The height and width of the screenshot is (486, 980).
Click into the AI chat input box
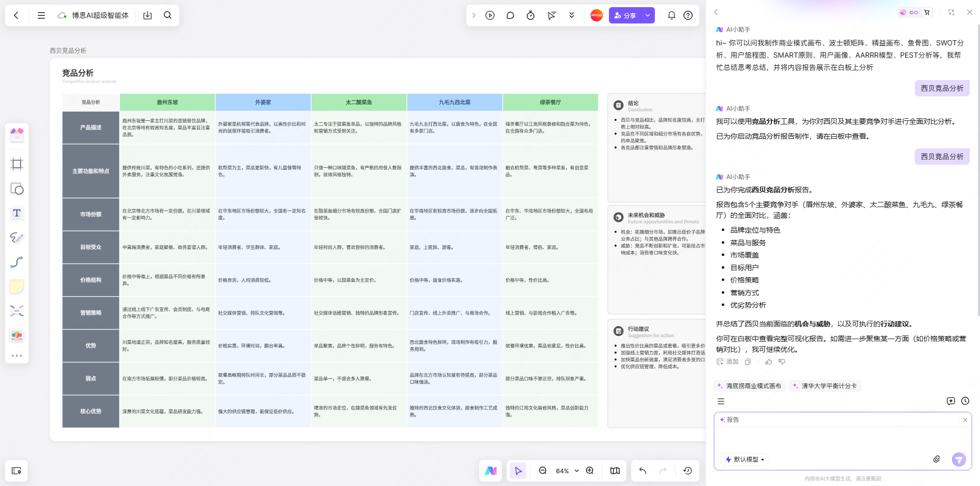click(x=842, y=440)
